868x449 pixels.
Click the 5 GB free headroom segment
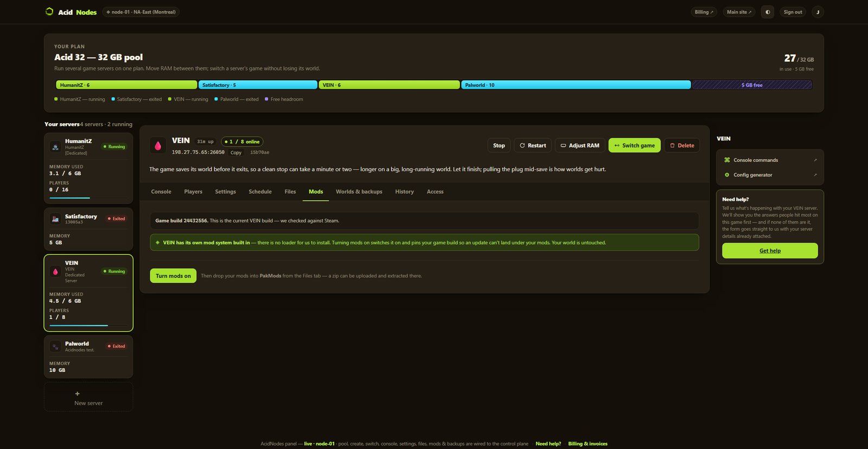pos(752,85)
